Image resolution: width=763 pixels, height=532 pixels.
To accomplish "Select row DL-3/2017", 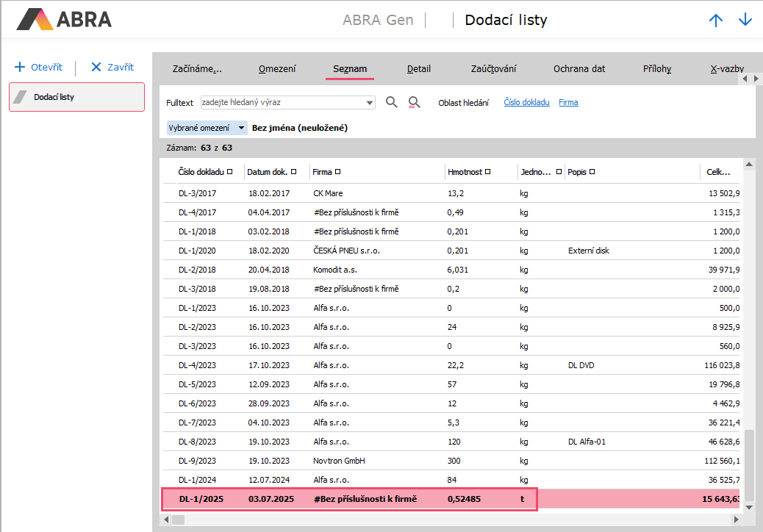I will pyautogui.click(x=451, y=193).
